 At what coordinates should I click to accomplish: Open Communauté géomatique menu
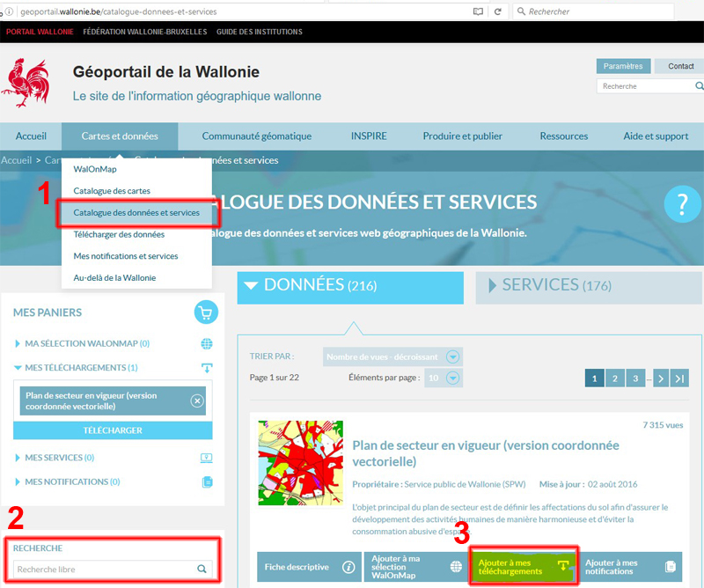coord(257,136)
